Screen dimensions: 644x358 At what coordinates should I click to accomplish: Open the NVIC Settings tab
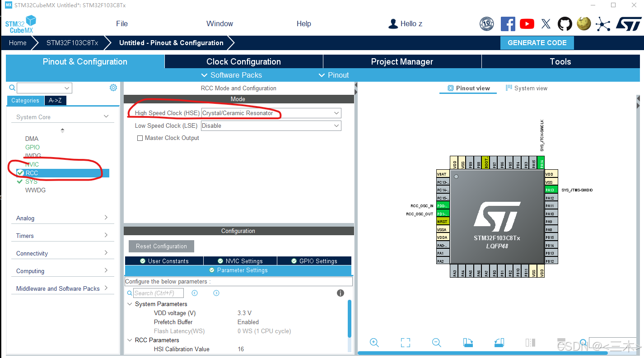pos(240,261)
